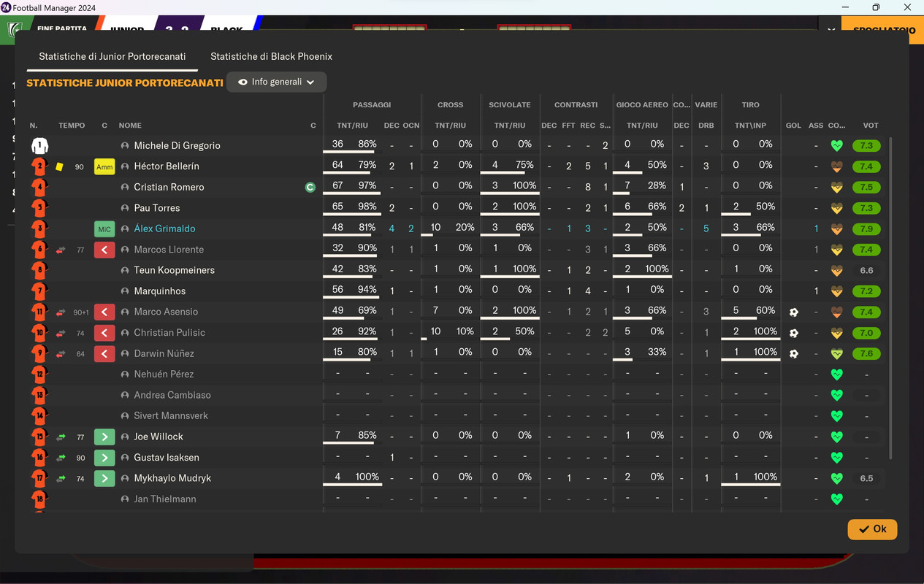
Task: Click Mudryk's 6.5 rating
Action: [866, 478]
